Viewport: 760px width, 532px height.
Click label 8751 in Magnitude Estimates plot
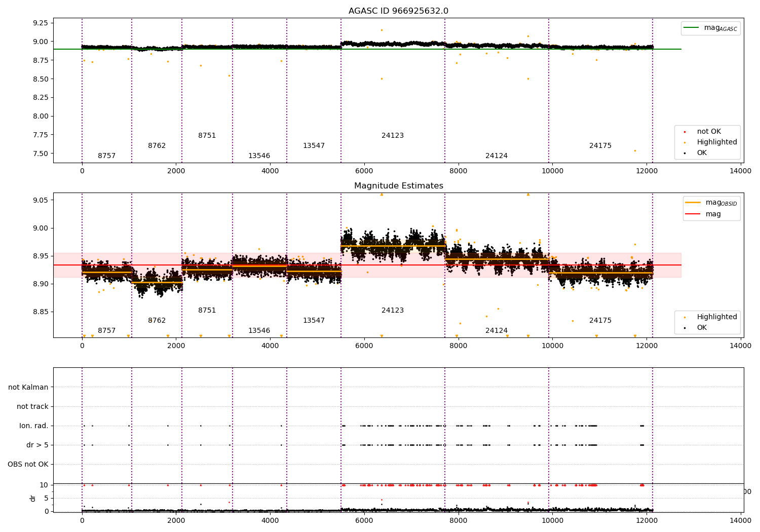click(207, 311)
